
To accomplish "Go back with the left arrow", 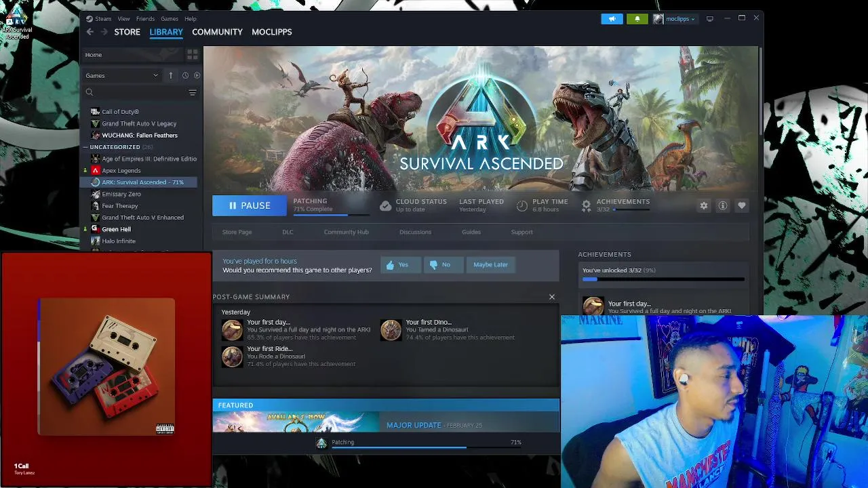I will pyautogui.click(x=90, y=32).
